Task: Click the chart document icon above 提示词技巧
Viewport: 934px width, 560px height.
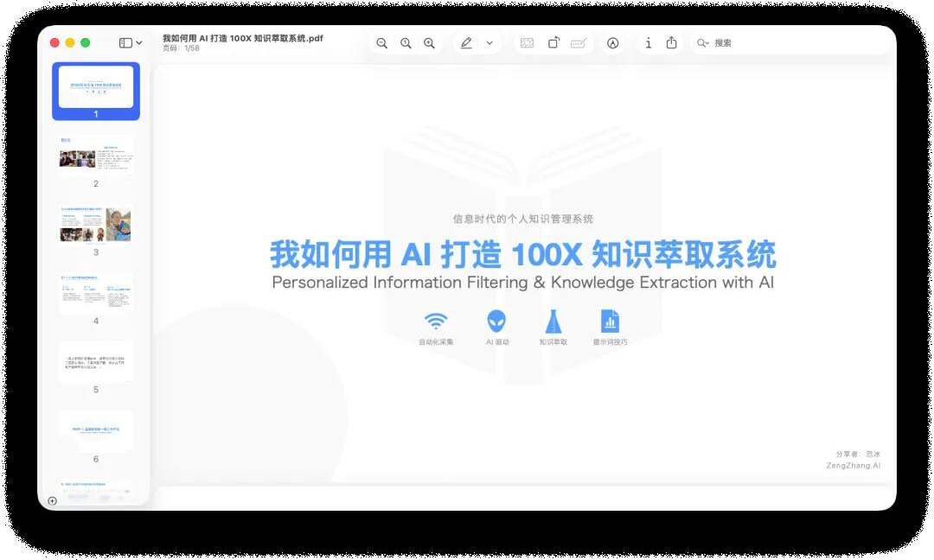Action: [610, 321]
